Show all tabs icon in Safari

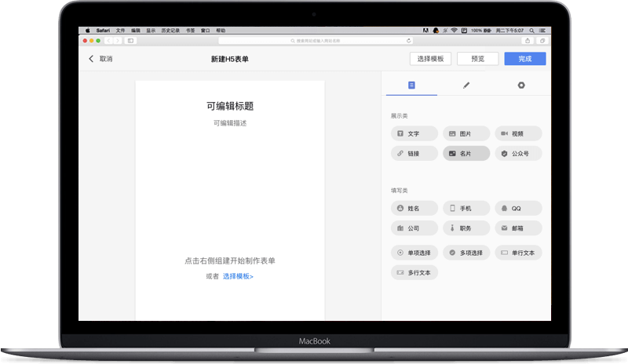(542, 41)
